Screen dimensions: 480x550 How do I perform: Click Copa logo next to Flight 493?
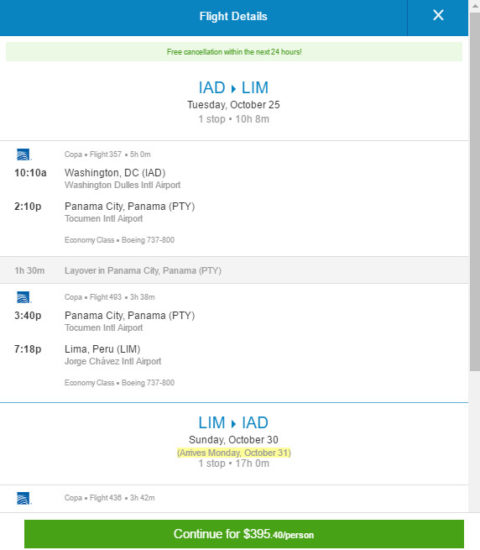tap(24, 297)
